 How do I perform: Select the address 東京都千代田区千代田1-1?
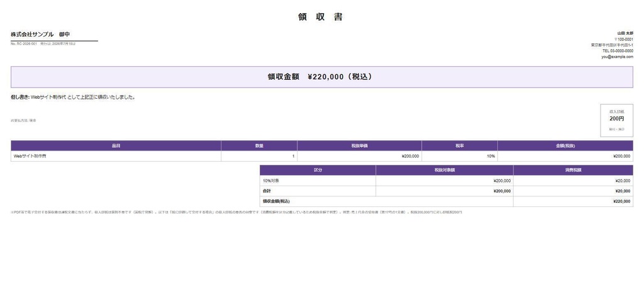pos(612,45)
